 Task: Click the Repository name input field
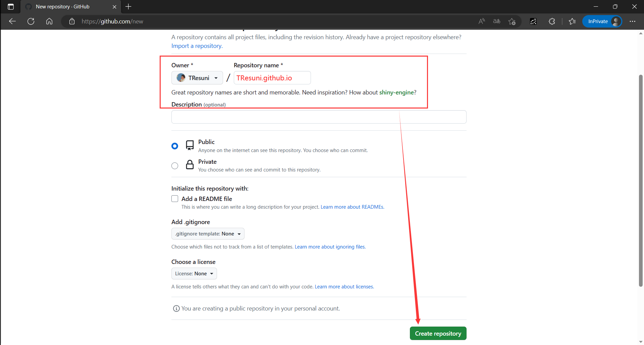[272, 78]
